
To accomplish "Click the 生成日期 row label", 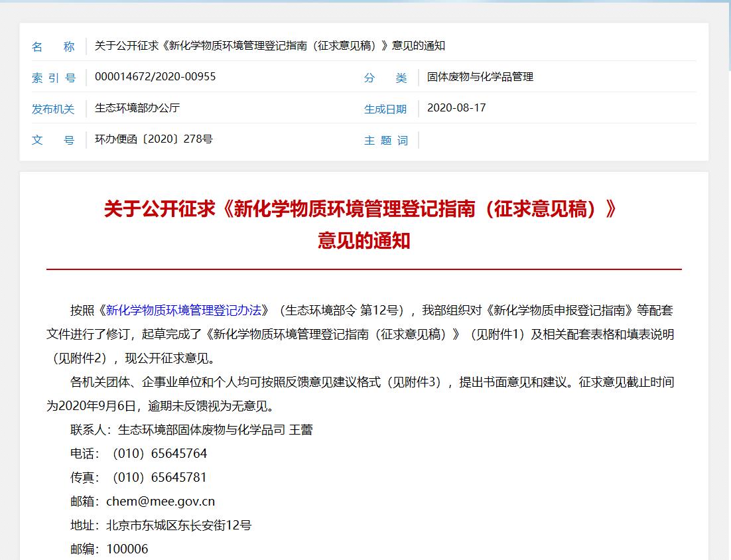I will tap(386, 108).
